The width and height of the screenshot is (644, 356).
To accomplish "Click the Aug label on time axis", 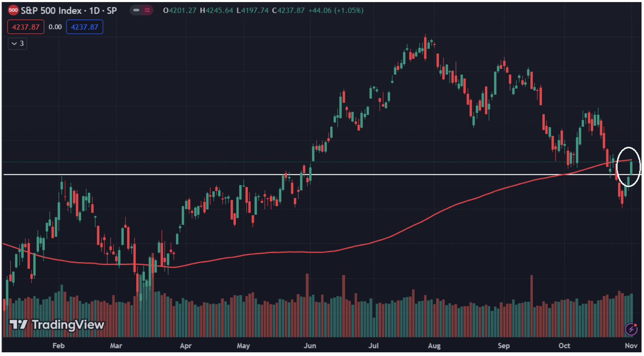I will pos(434,346).
